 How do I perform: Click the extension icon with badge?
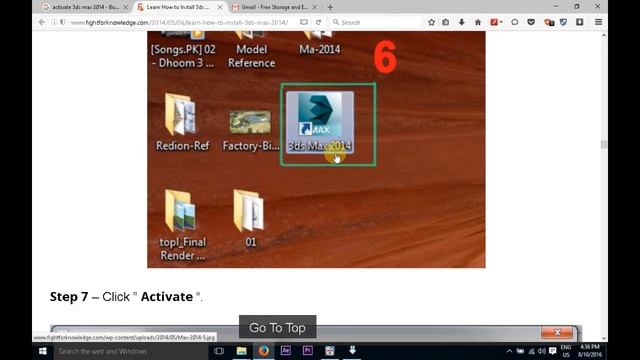pyautogui.click(x=549, y=22)
